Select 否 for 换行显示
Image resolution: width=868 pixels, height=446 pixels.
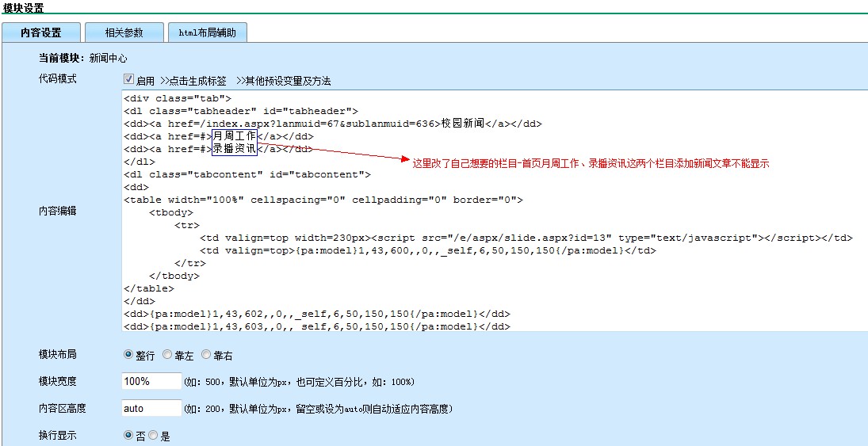[x=128, y=436]
